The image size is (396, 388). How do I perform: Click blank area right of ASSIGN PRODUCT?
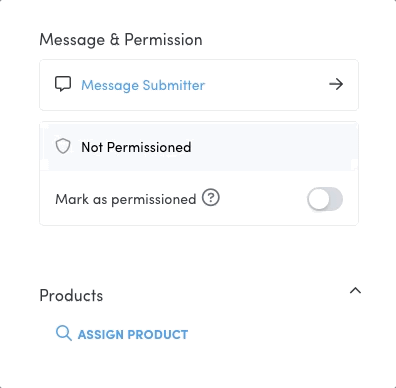click(x=273, y=334)
